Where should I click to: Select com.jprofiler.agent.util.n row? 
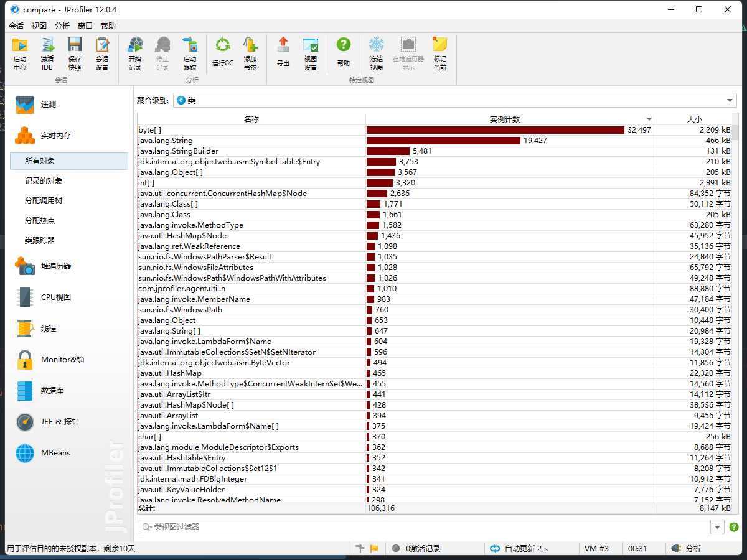[435, 289]
